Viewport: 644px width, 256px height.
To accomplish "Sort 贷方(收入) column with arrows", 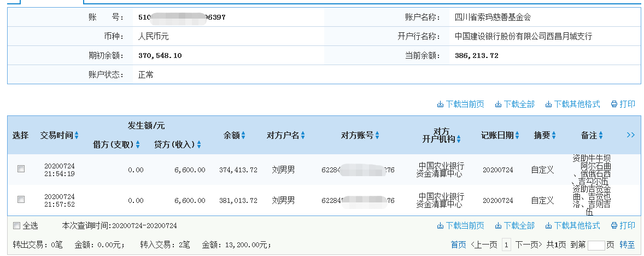I will [199, 145].
